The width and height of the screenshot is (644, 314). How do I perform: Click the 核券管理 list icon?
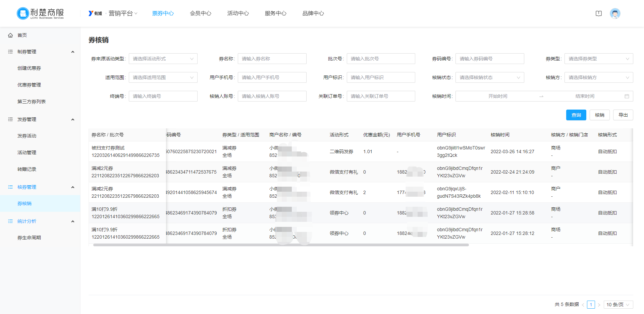[10, 187]
